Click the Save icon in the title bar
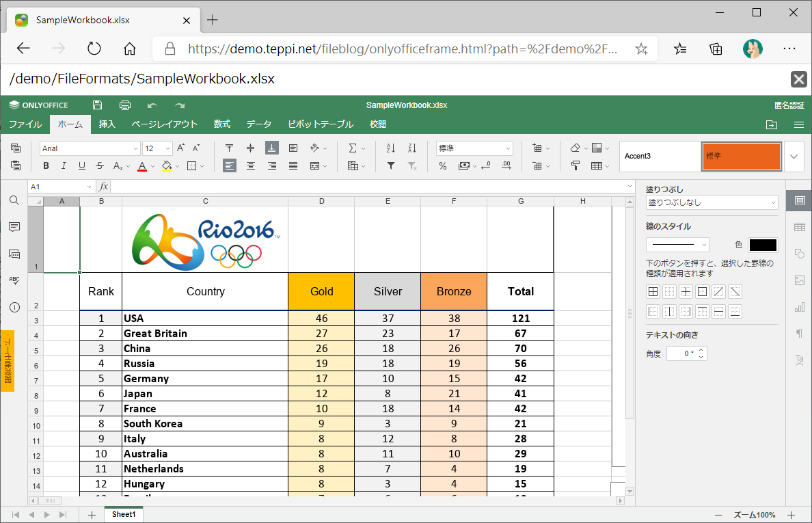This screenshot has width=812, height=523. coord(97,105)
